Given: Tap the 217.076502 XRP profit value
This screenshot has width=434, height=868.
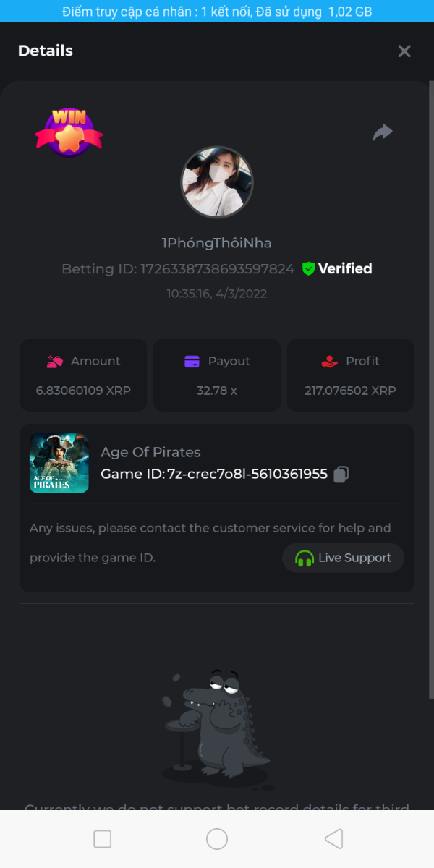Looking at the screenshot, I should (x=351, y=391).
